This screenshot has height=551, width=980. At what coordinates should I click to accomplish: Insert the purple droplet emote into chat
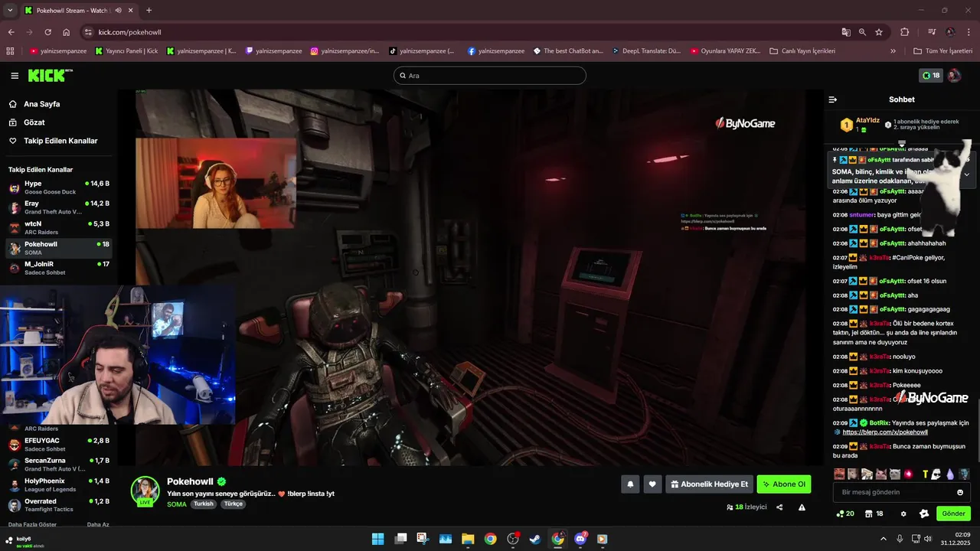point(950,474)
